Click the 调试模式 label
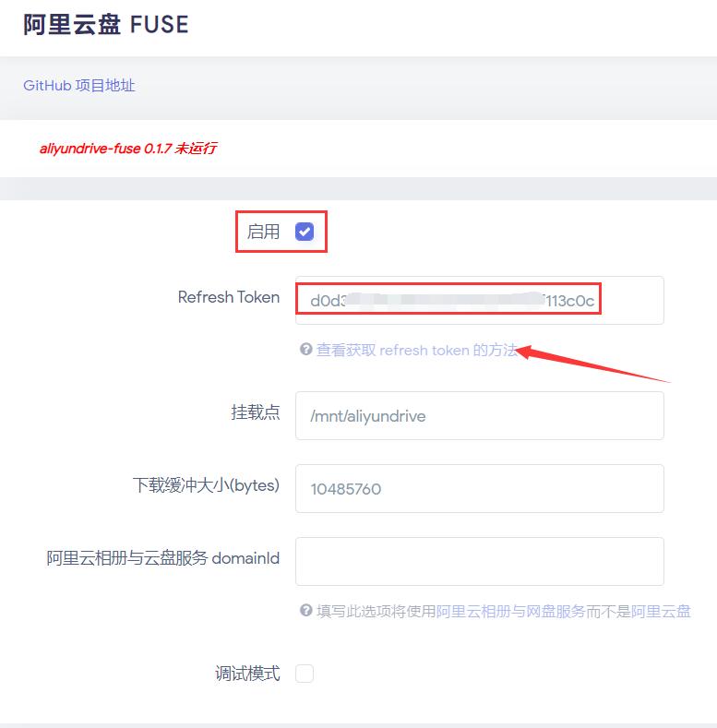This screenshot has width=717, height=728. click(x=247, y=674)
